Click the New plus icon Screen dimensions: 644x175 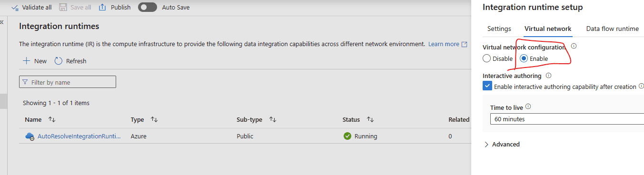(x=27, y=61)
